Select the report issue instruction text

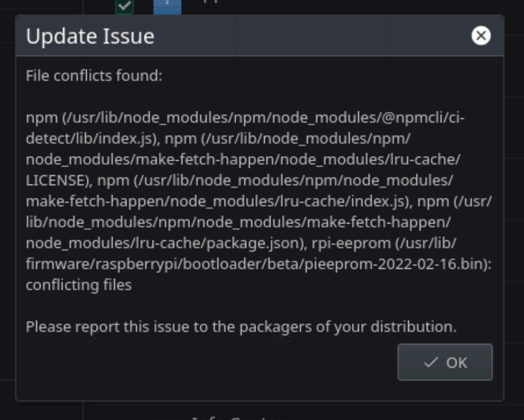241,326
